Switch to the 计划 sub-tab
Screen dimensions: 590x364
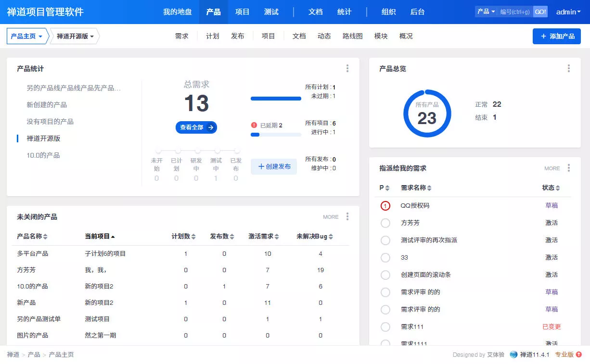pos(213,36)
